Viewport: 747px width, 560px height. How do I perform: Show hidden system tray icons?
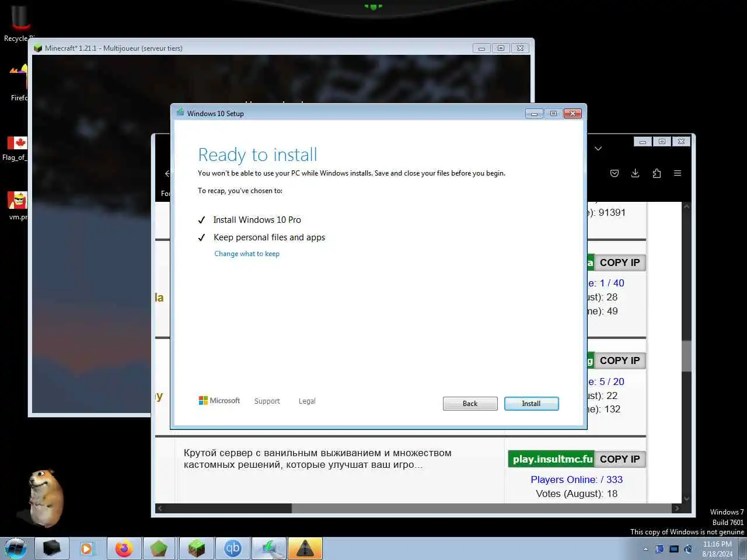click(645, 549)
